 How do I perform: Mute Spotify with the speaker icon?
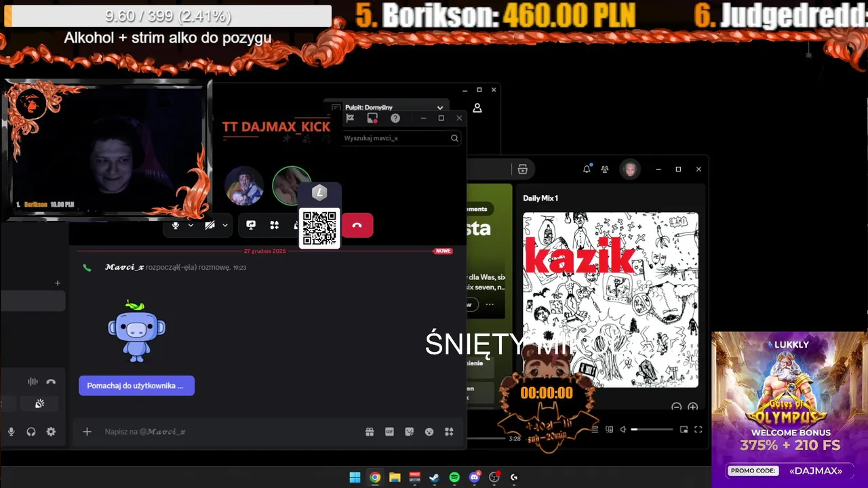tap(623, 430)
